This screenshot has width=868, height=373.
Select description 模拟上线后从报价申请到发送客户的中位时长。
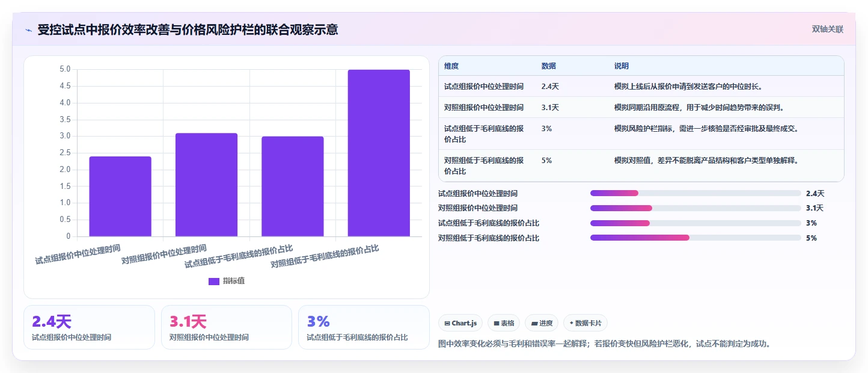coord(689,87)
